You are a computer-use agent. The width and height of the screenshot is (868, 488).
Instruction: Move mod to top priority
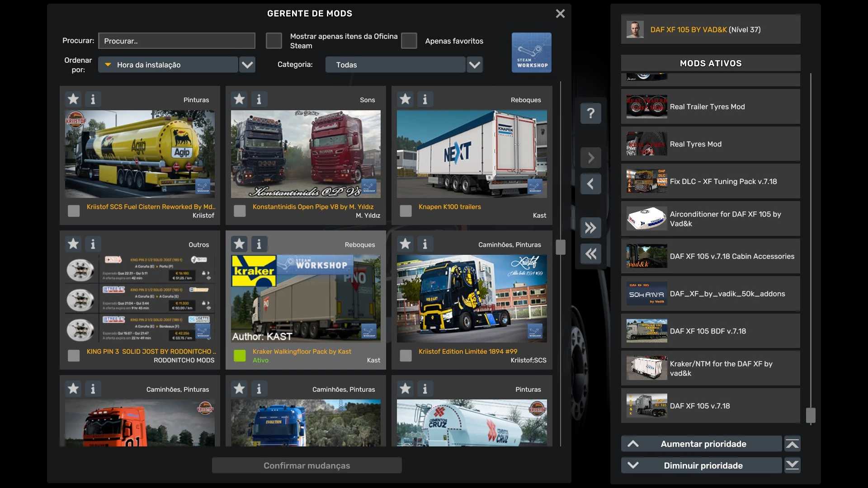(x=792, y=444)
